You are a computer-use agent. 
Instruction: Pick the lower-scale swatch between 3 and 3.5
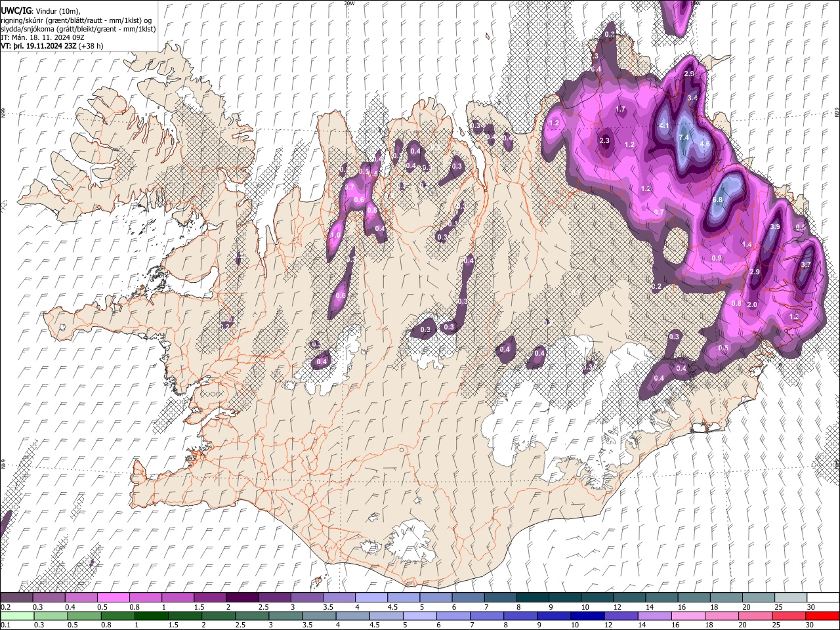[x=285, y=616]
